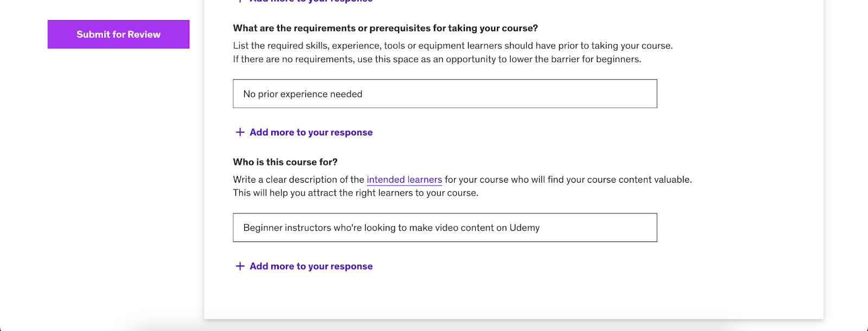Click the Submit for Review button
Screen dimensions: 868x331
click(118, 34)
